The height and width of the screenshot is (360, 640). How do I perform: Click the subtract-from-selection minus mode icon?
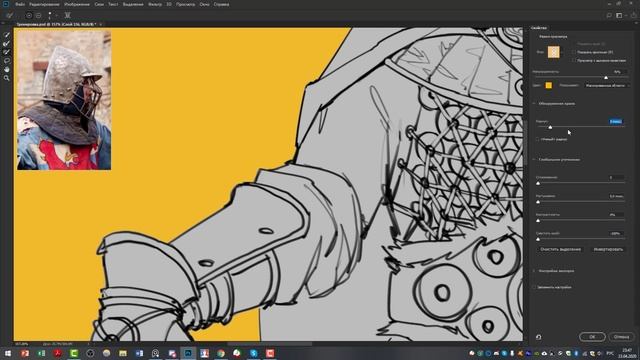(38, 16)
